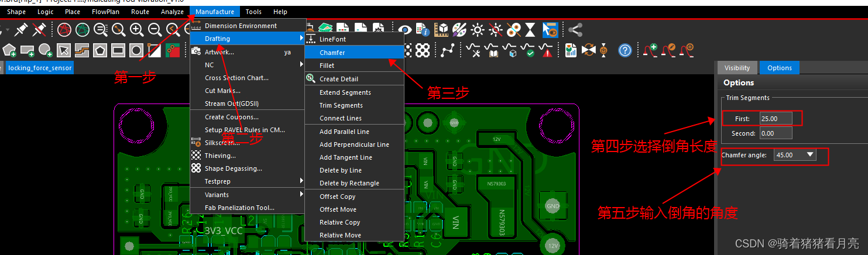Open the Tools menu

point(253,12)
